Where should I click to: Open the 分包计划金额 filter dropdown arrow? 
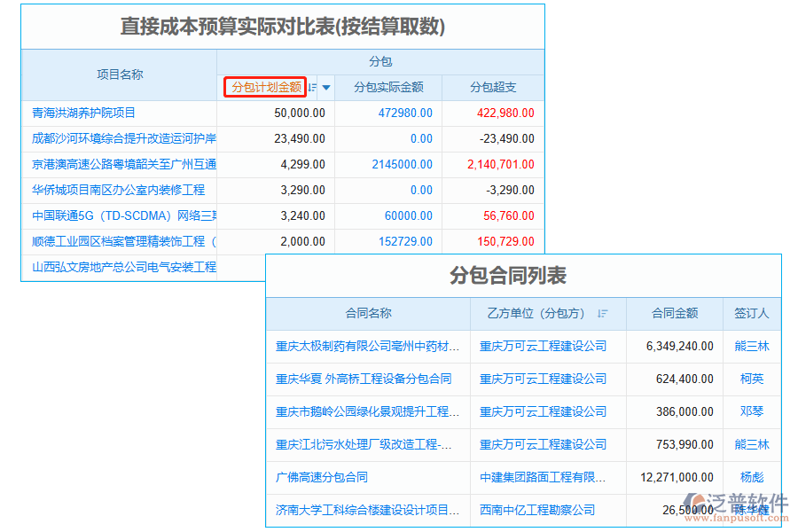325,87
